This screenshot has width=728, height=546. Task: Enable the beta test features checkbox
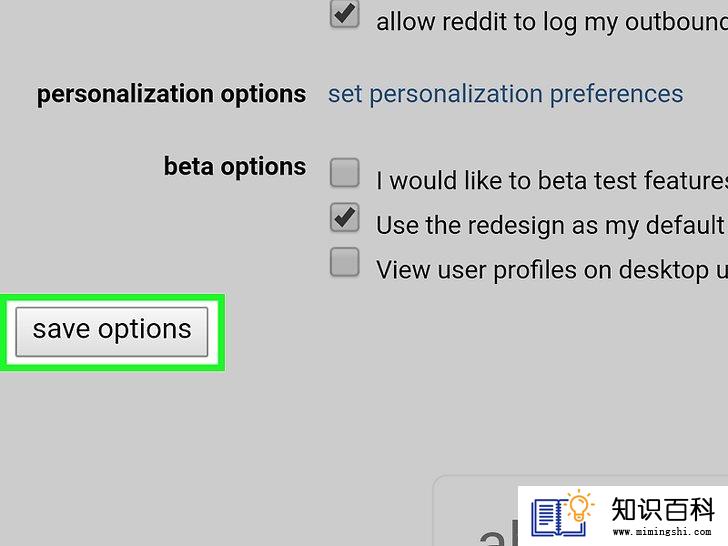[344, 173]
